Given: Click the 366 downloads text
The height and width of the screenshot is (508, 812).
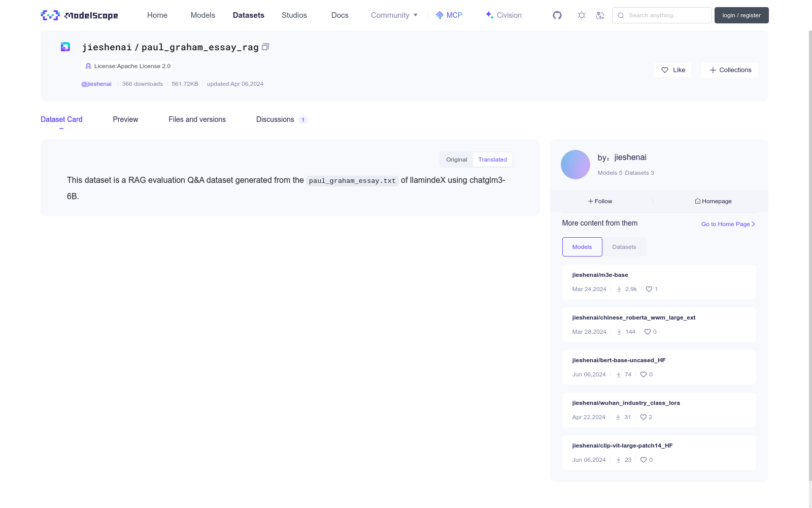Looking at the screenshot, I should point(142,84).
